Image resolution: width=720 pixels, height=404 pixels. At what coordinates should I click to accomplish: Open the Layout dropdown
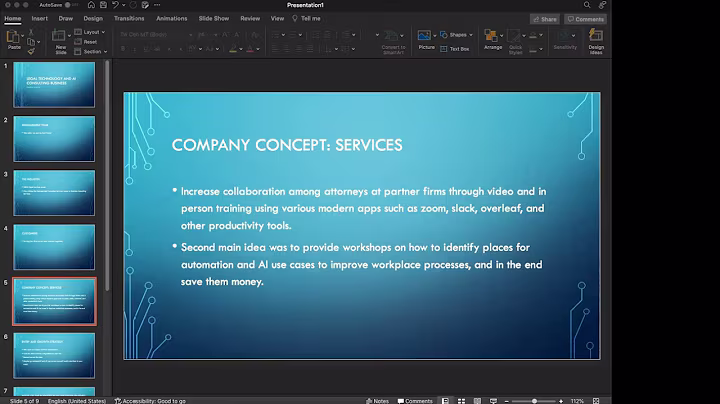click(90, 32)
